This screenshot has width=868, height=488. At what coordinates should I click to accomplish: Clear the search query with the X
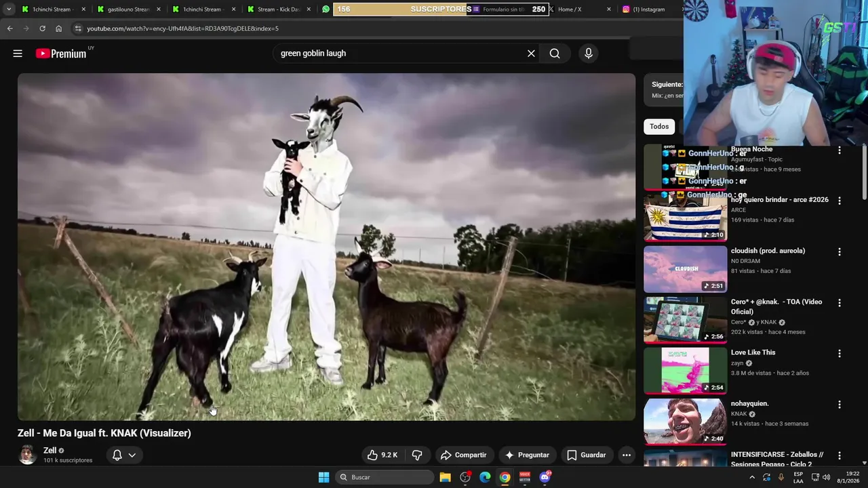[531, 54]
